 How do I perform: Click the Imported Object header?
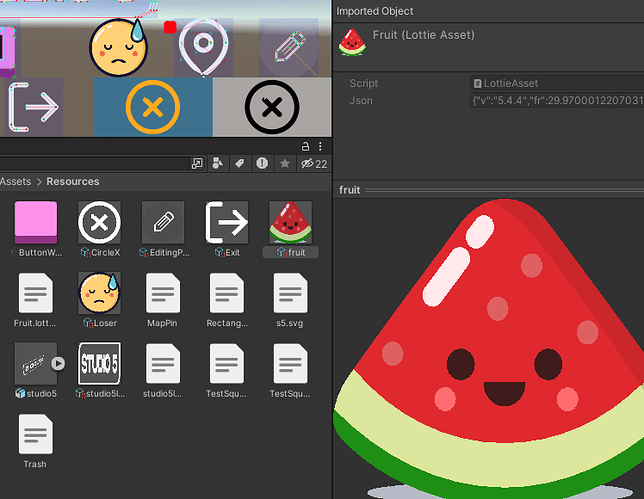click(x=375, y=11)
